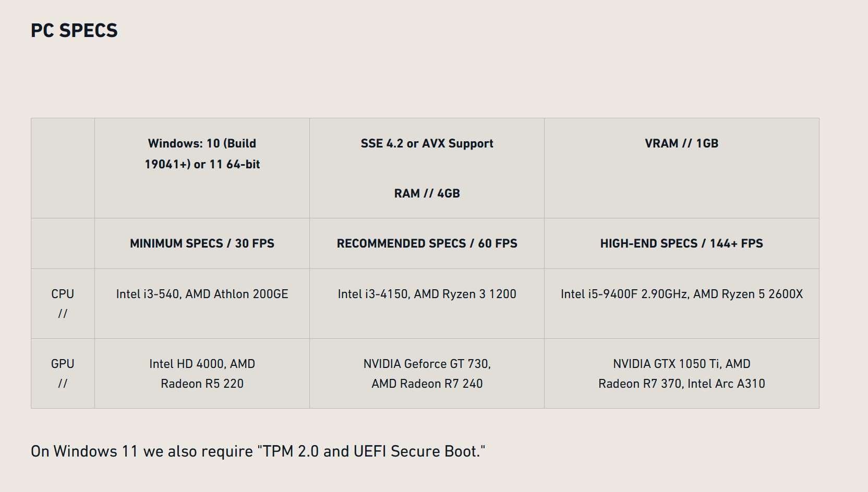868x492 pixels.
Task: Click MINIMUM SPECS / 30 FPS header
Action: 202,243
